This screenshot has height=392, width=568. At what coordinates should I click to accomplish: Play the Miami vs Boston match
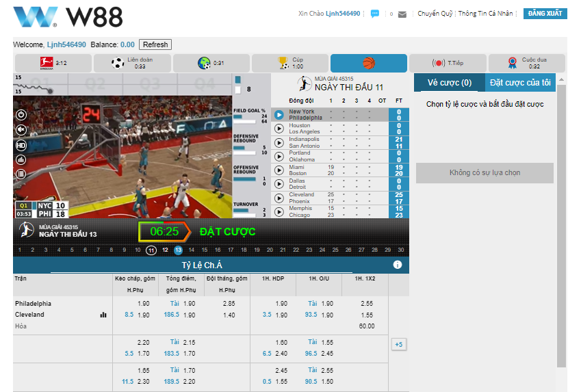tap(279, 170)
